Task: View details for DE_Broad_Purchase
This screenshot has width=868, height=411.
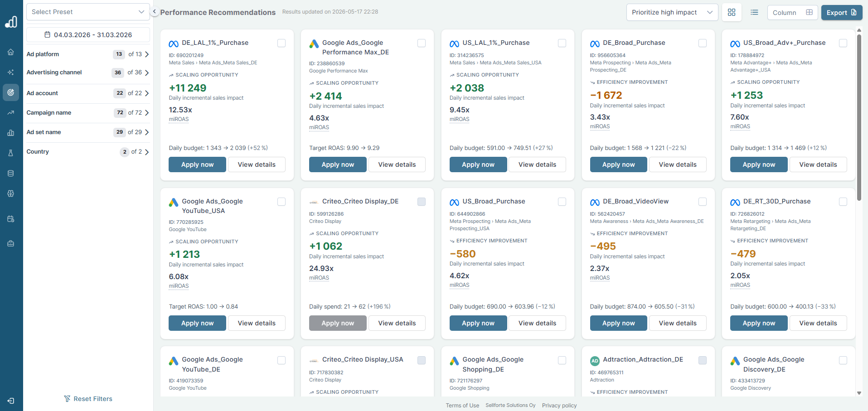Action: (678, 164)
